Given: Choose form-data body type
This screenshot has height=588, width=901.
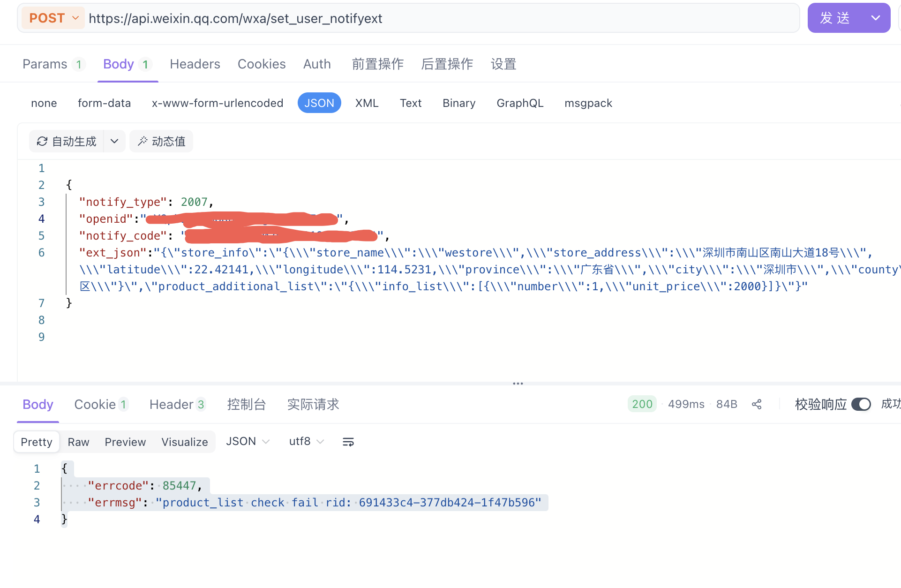Looking at the screenshot, I should [104, 103].
